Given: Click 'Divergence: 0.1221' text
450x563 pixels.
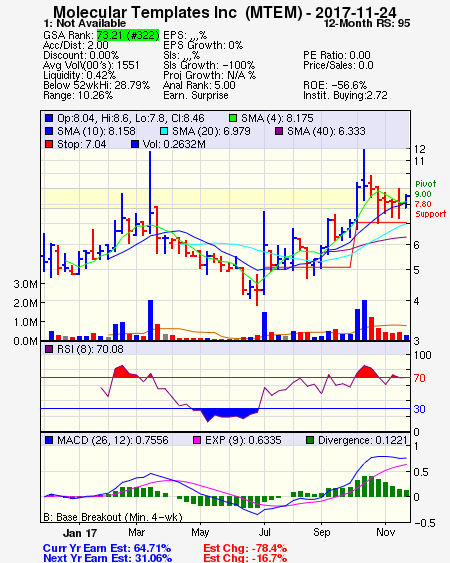Looking at the screenshot, I should point(363,440).
